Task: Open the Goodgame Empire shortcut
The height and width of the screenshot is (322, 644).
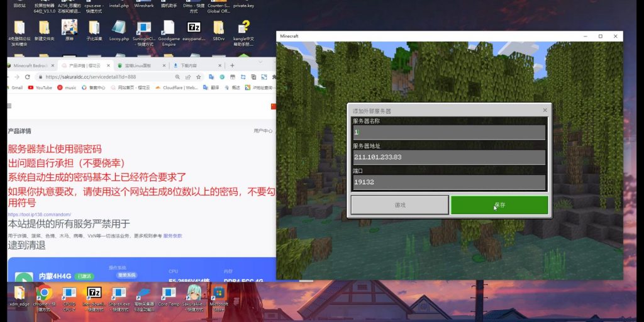Action: [x=169, y=33]
